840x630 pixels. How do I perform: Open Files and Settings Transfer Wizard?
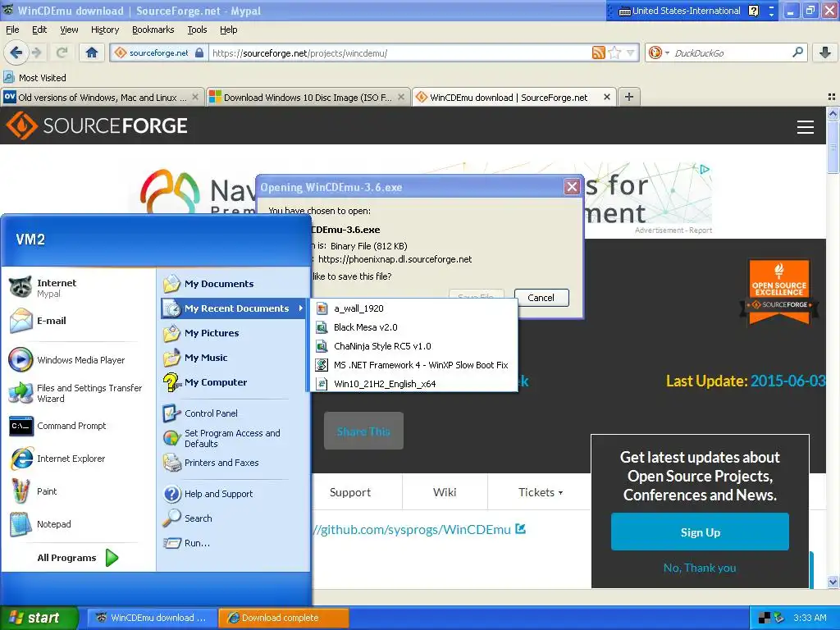tap(78, 393)
